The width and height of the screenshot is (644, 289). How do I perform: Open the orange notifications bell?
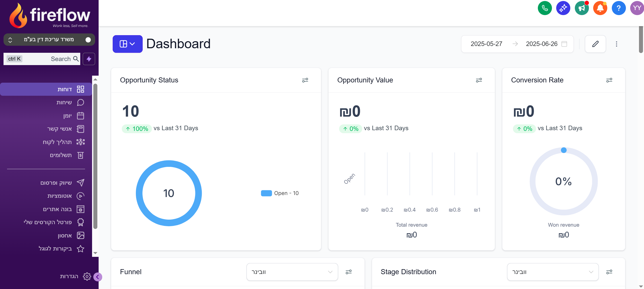[600, 8]
